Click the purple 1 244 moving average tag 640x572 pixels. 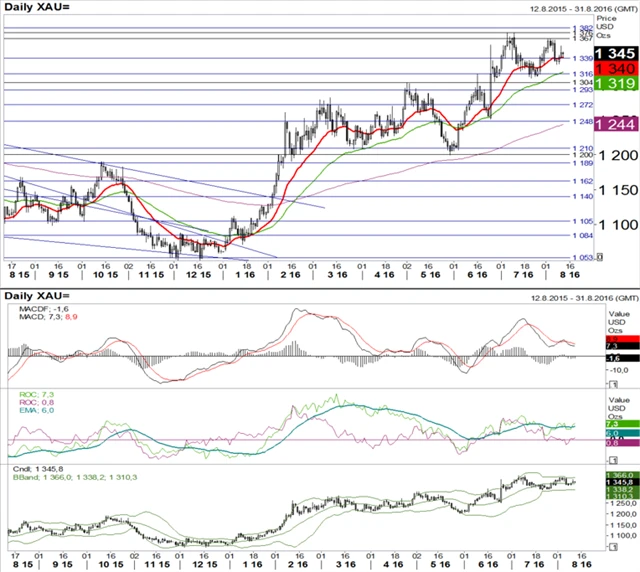coord(613,124)
